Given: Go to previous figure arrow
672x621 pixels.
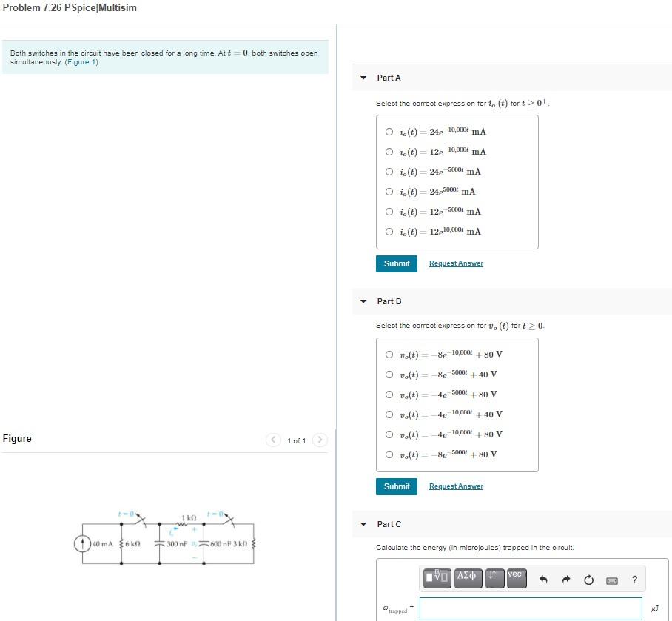Looking at the screenshot, I should point(273,440).
